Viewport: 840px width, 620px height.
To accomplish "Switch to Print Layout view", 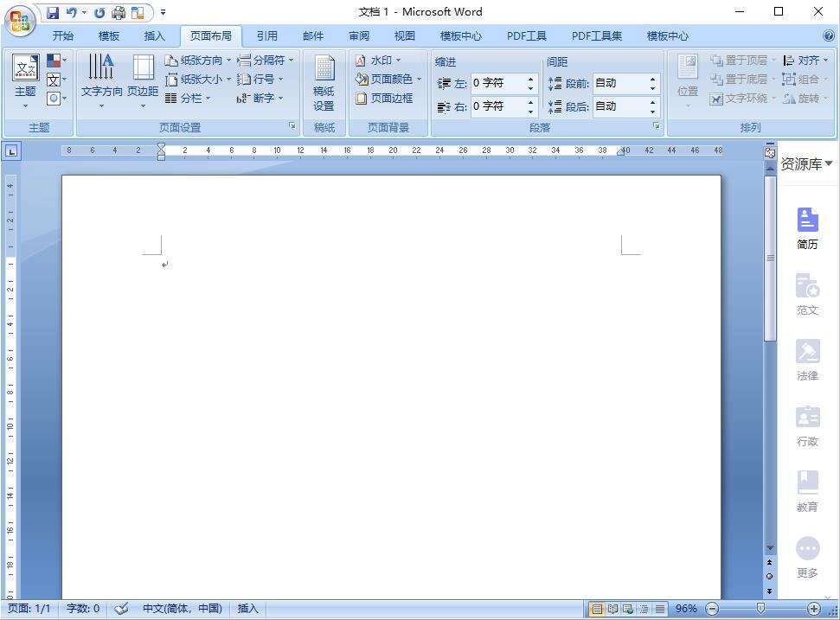I will tap(597, 609).
